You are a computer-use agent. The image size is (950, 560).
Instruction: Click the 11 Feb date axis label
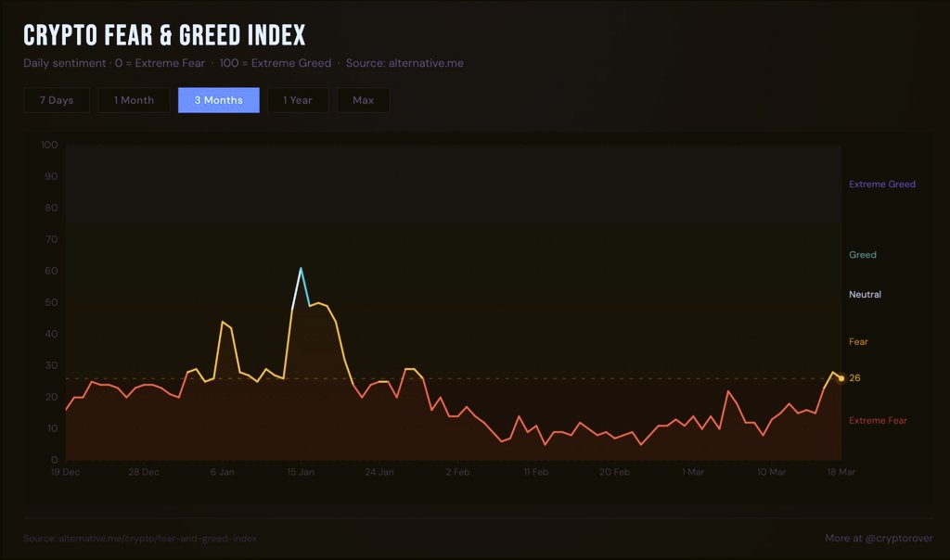[536, 472]
